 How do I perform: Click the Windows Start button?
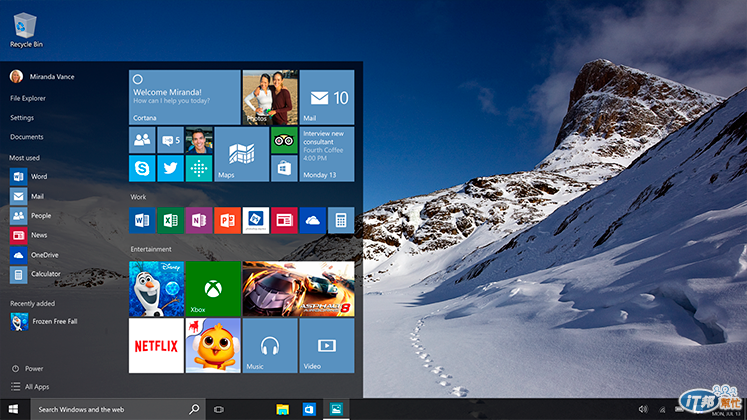click(13, 409)
